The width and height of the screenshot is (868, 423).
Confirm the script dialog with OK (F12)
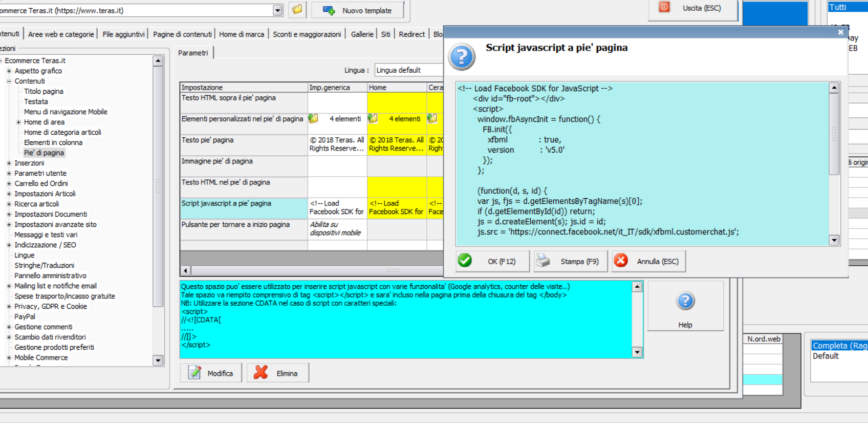pos(493,261)
